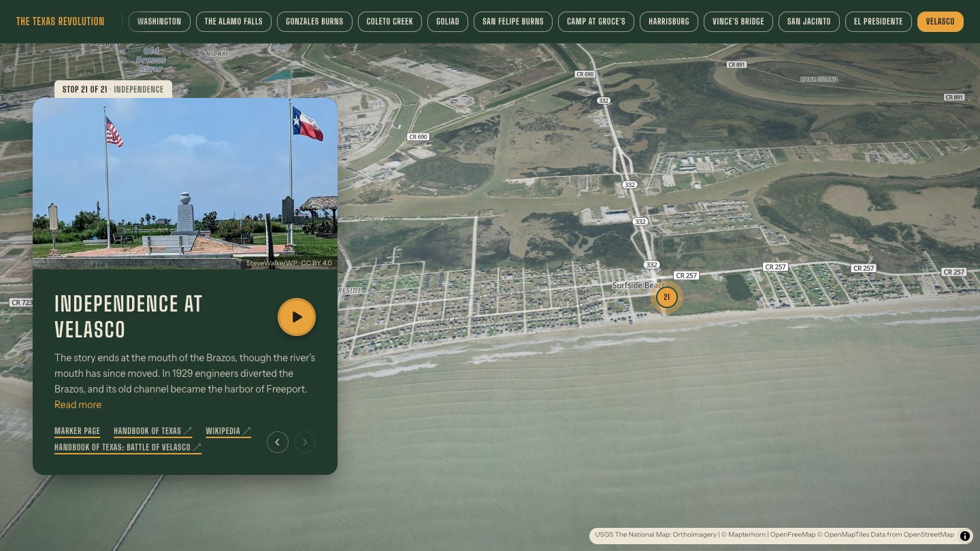
Task: Jump to the Harrisburg chapter
Action: pos(669,22)
